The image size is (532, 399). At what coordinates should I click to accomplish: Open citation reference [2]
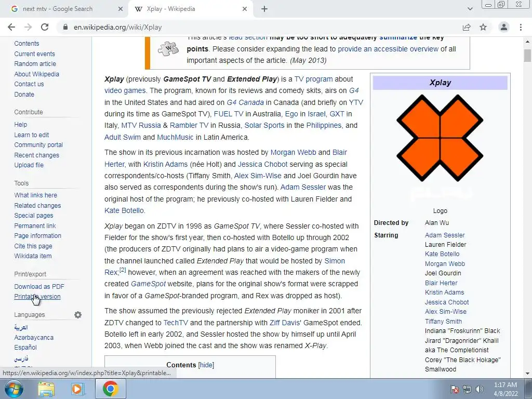(123, 270)
